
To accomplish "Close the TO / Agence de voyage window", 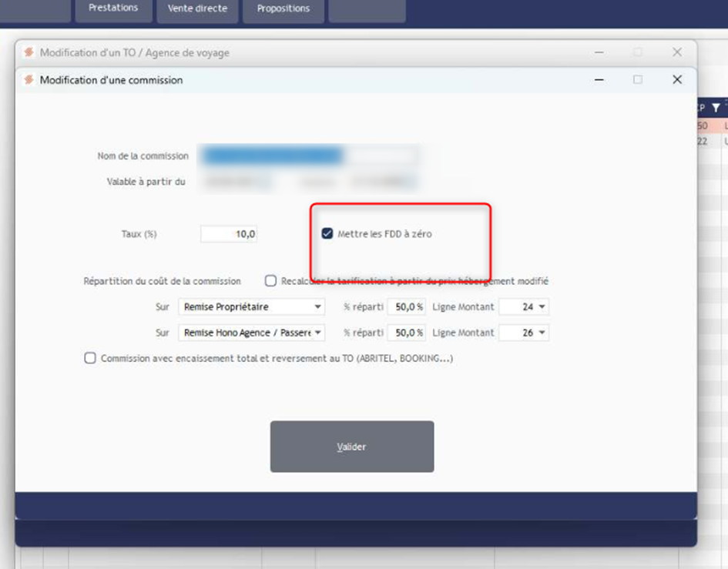I will 677,52.
